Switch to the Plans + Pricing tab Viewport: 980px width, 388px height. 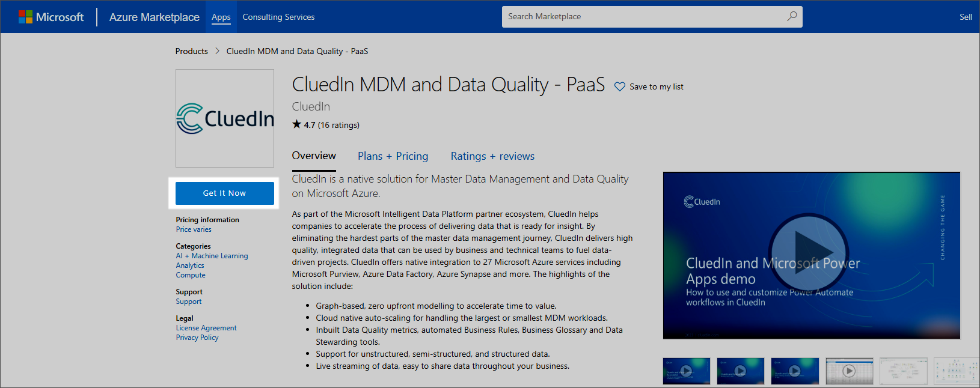(x=393, y=156)
